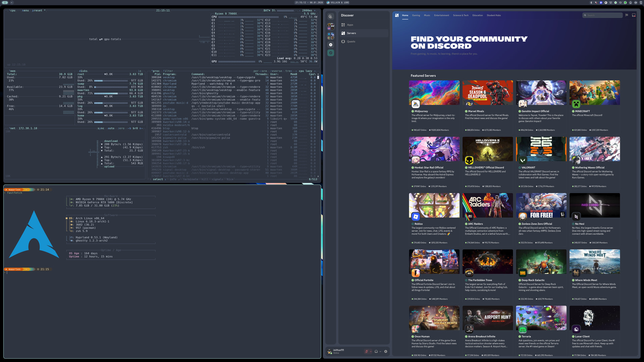Click the VALORANT logo server icon
Viewport: 644px width, 362px height.
[523, 160]
